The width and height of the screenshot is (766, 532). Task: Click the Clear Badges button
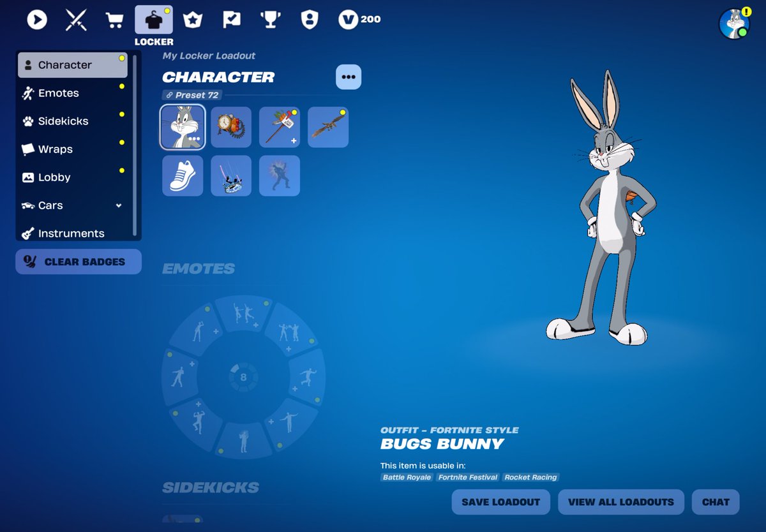pyautogui.click(x=79, y=262)
